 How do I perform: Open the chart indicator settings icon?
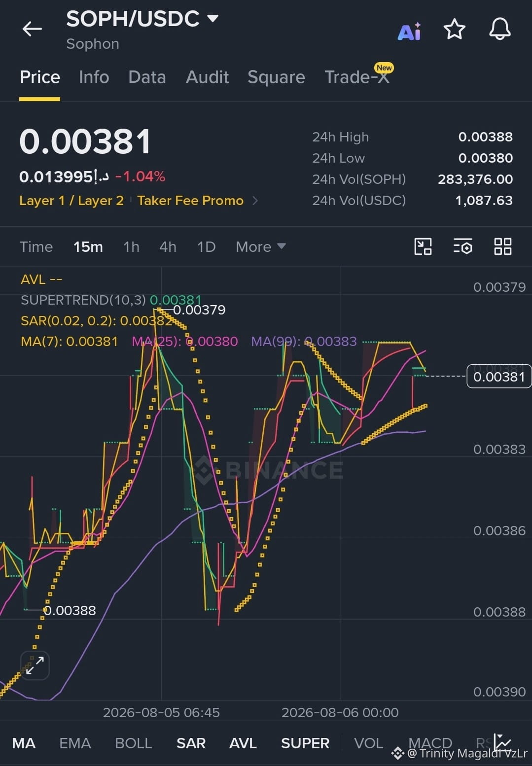point(463,246)
